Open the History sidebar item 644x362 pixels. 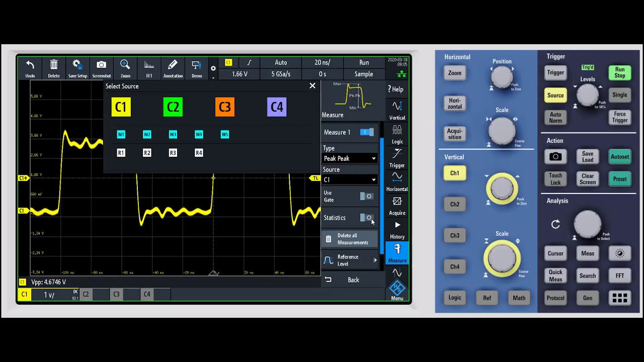tap(397, 230)
